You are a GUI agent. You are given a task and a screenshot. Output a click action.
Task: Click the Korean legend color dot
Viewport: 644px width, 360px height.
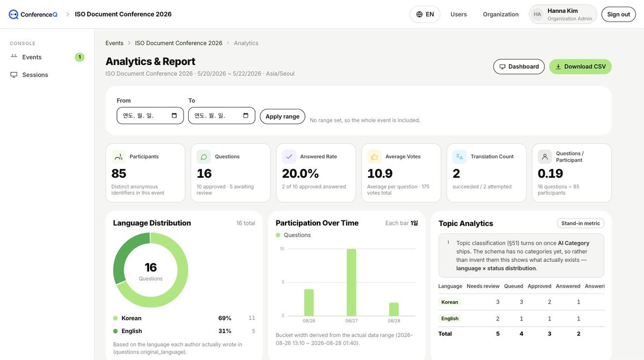[115, 318]
